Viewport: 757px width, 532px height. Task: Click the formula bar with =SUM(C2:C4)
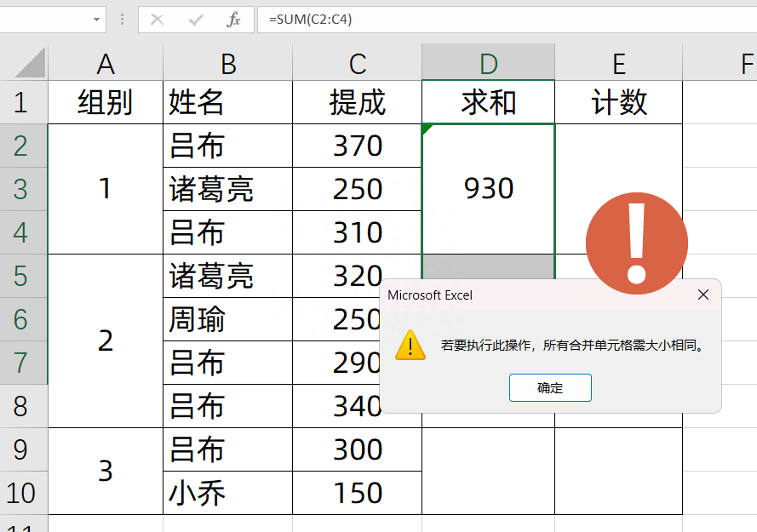(507, 20)
